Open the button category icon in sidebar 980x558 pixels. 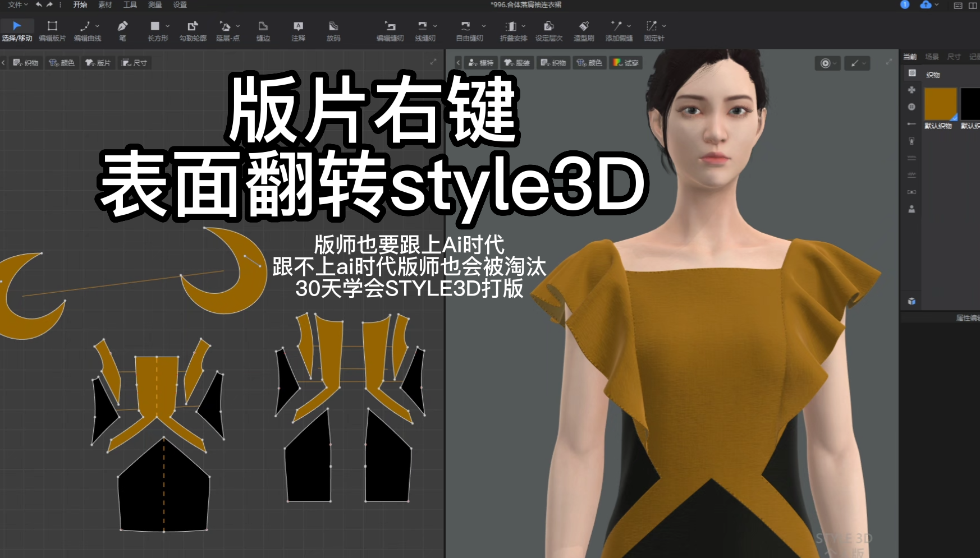click(x=912, y=107)
